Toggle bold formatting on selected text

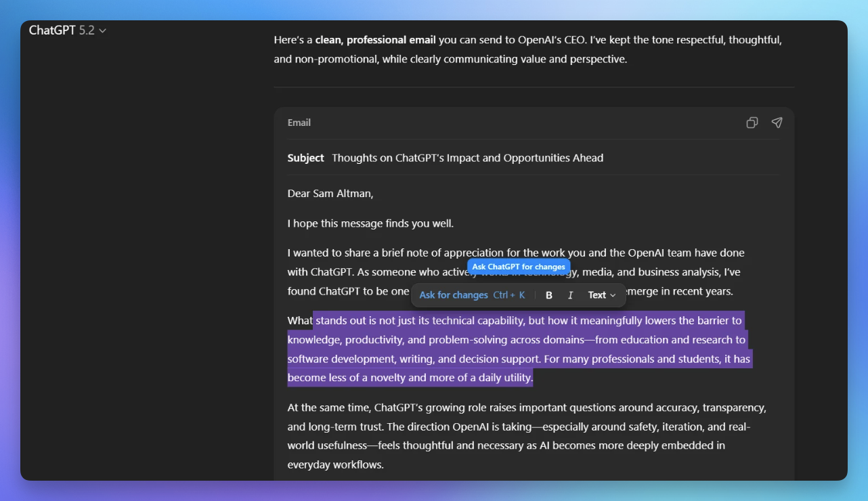click(549, 295)
